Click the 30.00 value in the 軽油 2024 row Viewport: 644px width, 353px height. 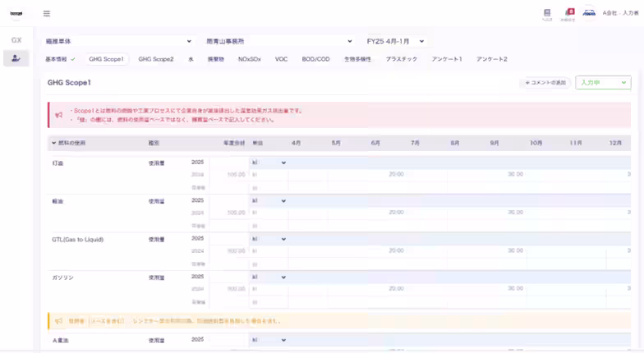[x=516, y=213]
